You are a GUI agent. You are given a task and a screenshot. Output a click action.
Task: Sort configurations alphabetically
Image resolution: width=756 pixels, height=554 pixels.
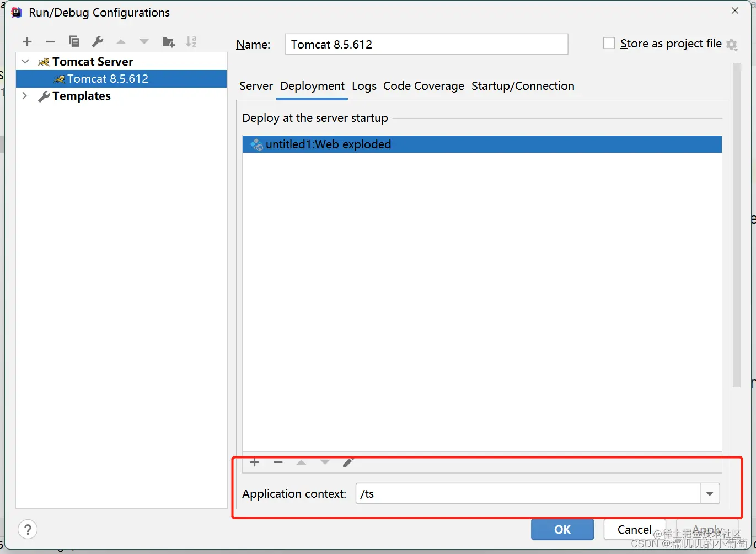pos(191,41)
